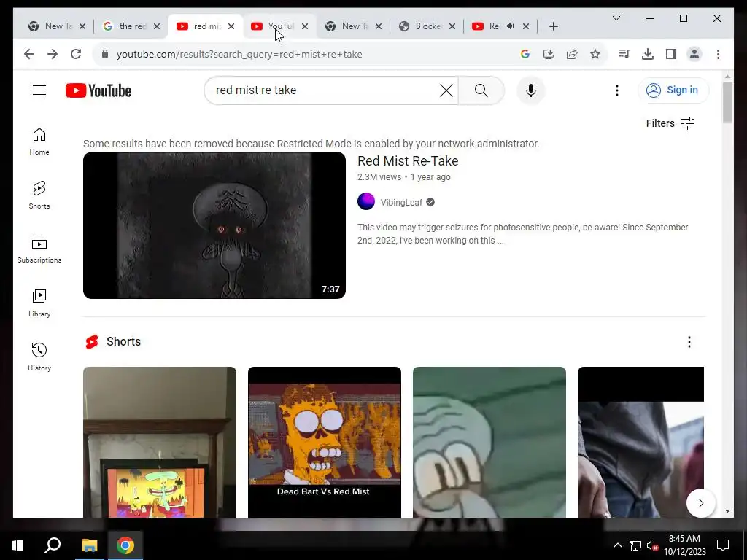Open the Dead Bart Vs Red Mist short
747x560 pixels.
coord(325,442)
